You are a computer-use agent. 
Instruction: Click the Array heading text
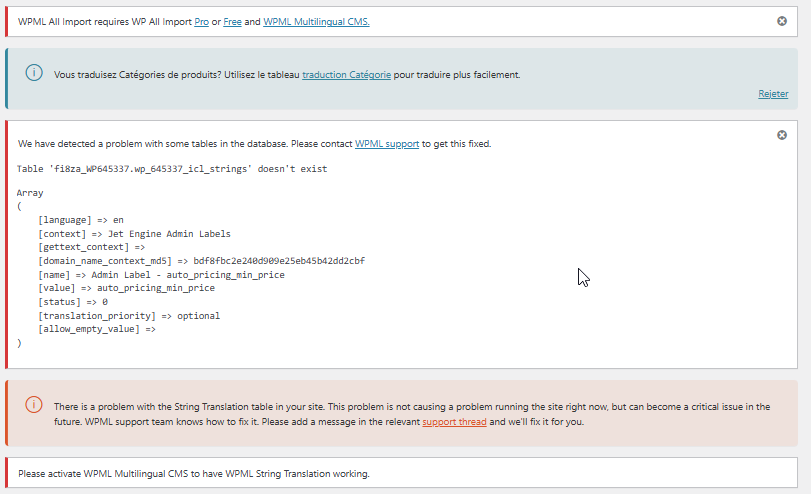pos(30,193)
